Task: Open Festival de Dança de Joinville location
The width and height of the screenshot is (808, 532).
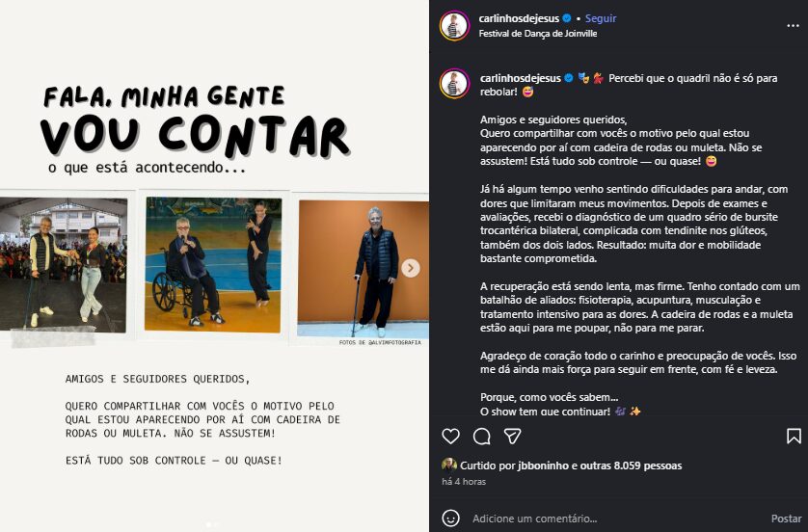Action: tap(538, 34)
